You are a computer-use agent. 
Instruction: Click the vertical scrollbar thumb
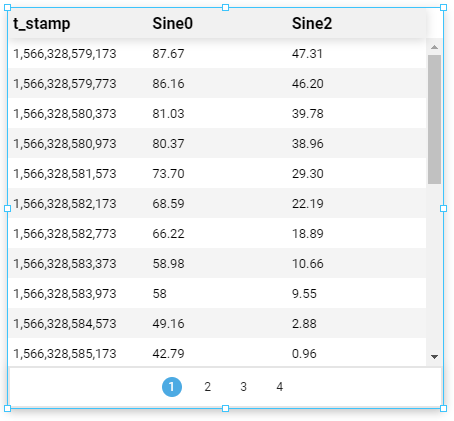click(x=434, y=119)
